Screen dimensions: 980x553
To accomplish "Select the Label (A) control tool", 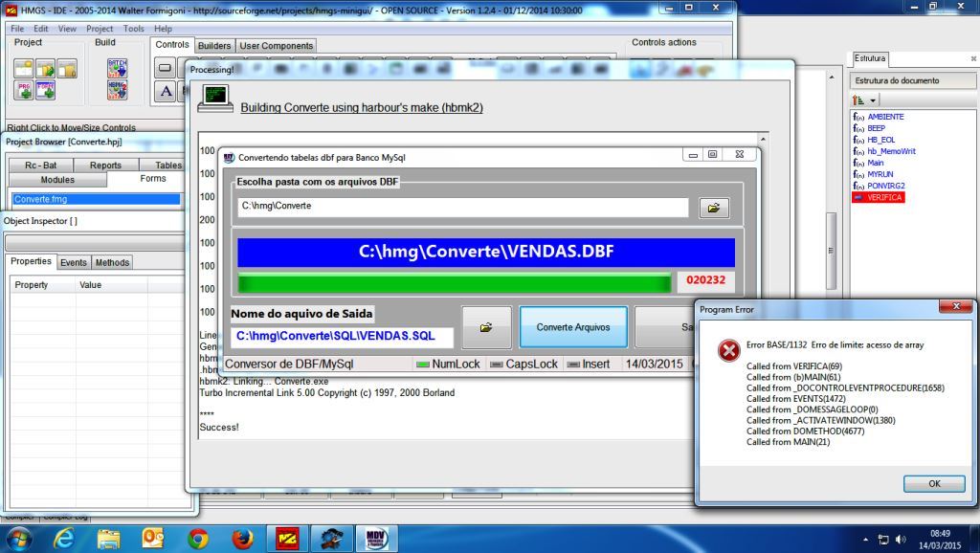I will point(165,91).
